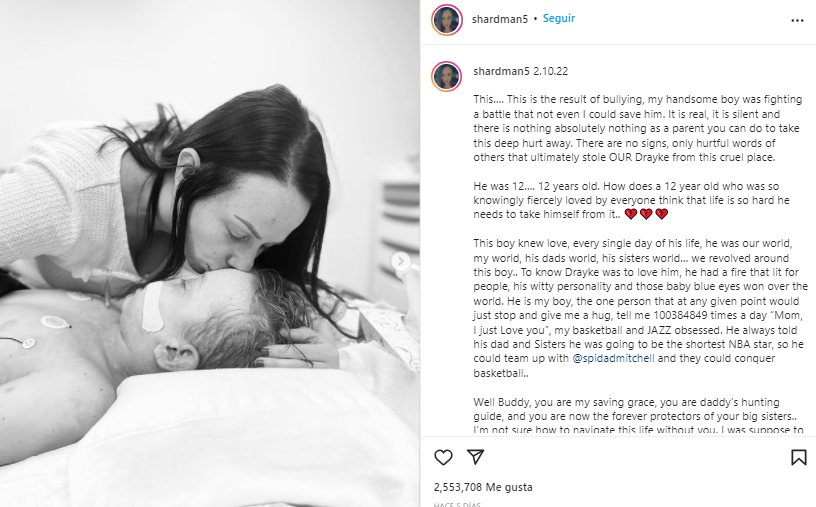View the 2,553,708 Me gusta list
The image size is (816, 507).
click(x=483, y=487)
